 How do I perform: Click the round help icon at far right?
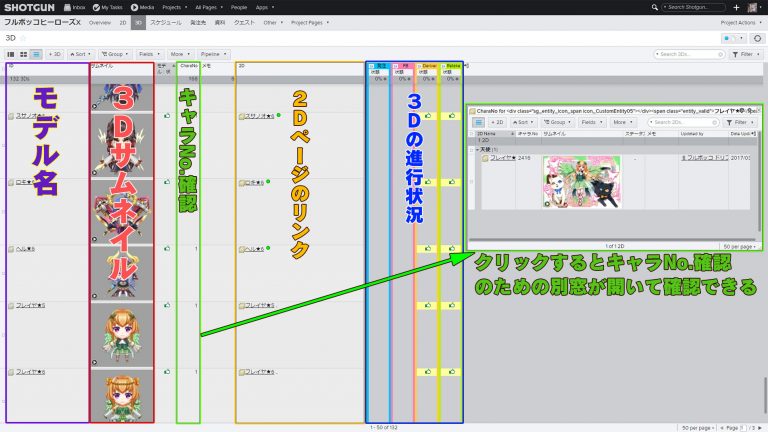pos(758,38)
